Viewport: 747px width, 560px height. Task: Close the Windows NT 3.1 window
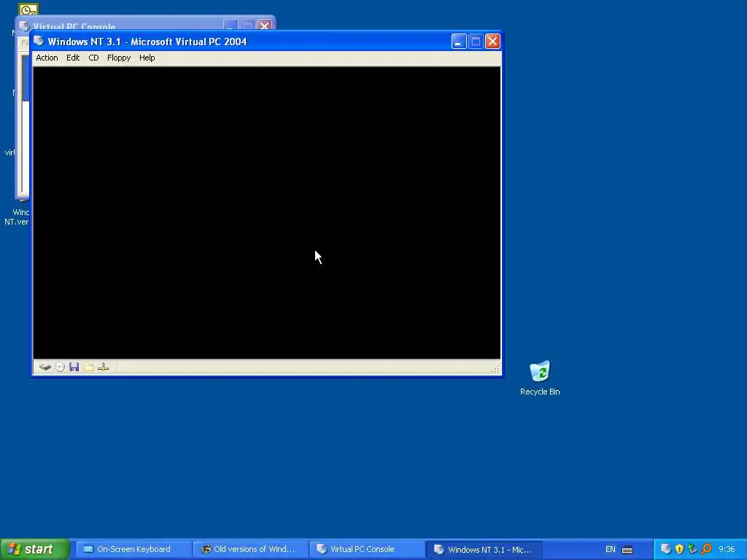click(x=492, y=42)
